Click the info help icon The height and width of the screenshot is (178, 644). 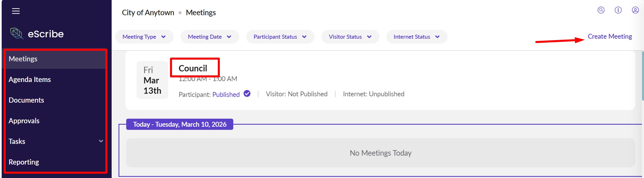pyautogui.click(x=618, y=10)
